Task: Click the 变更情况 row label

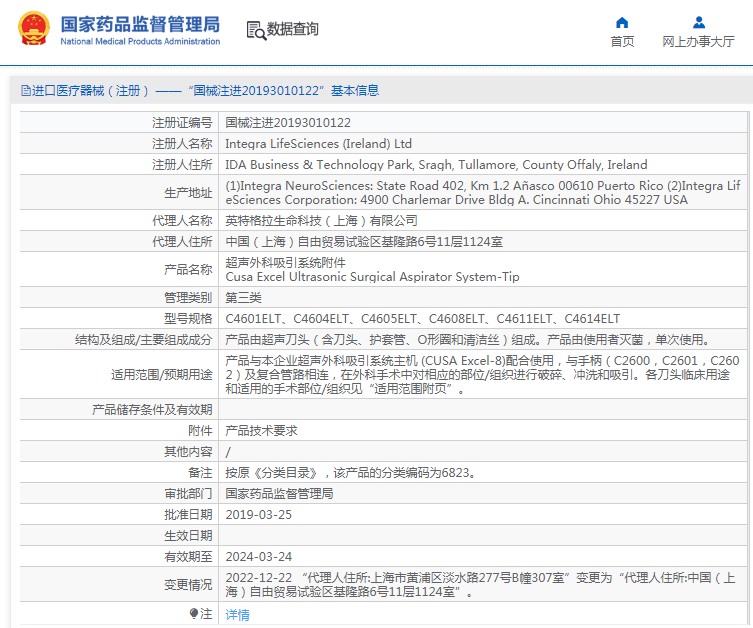Action: 188,585
